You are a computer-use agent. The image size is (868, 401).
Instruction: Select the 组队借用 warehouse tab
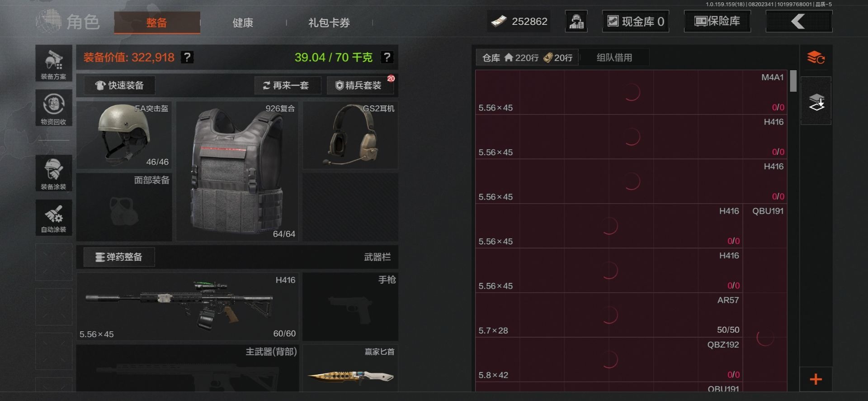click(x=614, y=57)
